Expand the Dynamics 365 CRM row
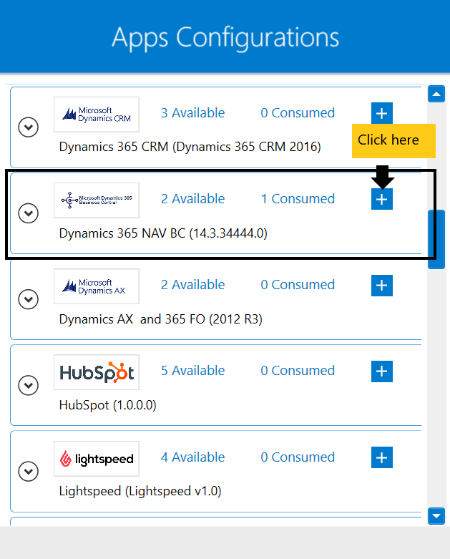450x559 pixels. coord(29,127)
